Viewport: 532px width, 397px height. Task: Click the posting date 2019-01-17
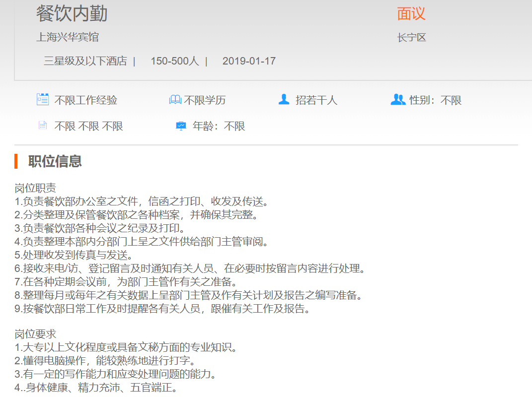(x=249, y=61)
